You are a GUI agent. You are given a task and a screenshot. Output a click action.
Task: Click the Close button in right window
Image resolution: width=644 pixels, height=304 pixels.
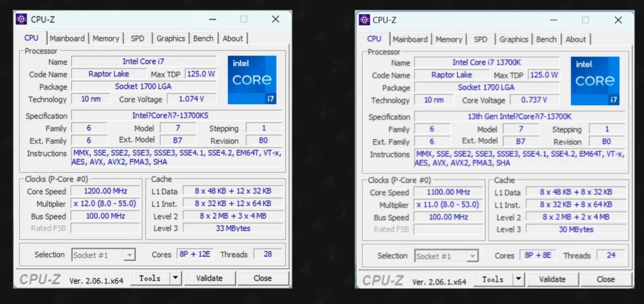[605, 279]
